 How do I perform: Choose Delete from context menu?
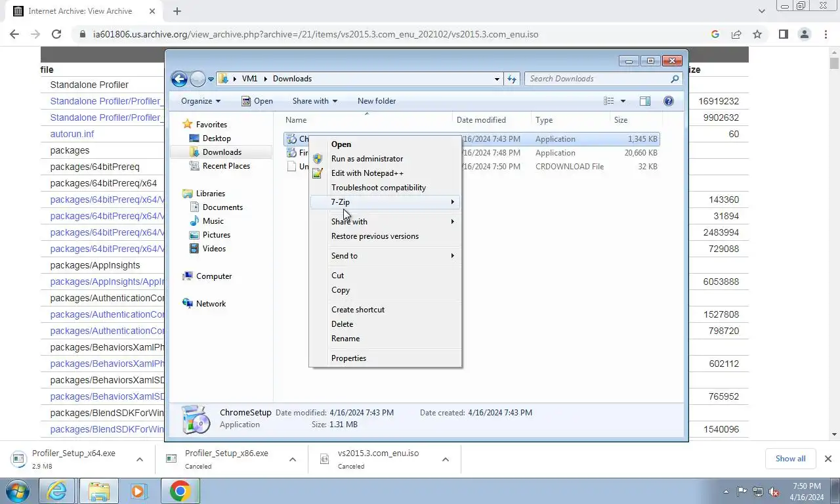385,324
